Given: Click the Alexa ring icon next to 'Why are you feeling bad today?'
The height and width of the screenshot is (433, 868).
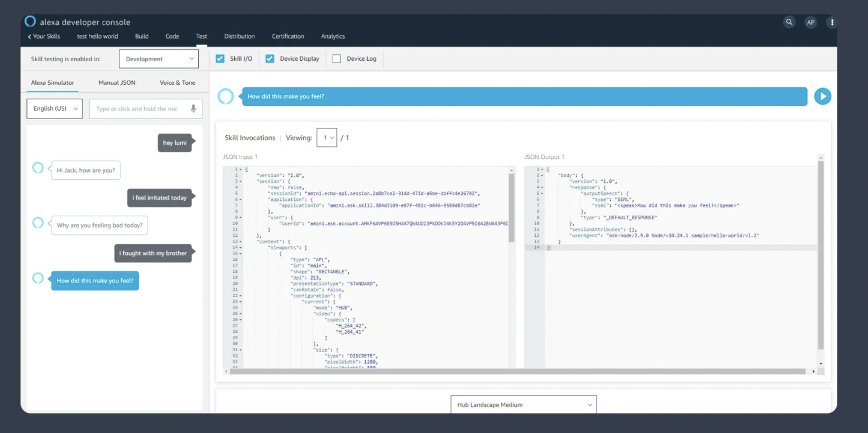Looking at the screenshot, I should point(38,223).
